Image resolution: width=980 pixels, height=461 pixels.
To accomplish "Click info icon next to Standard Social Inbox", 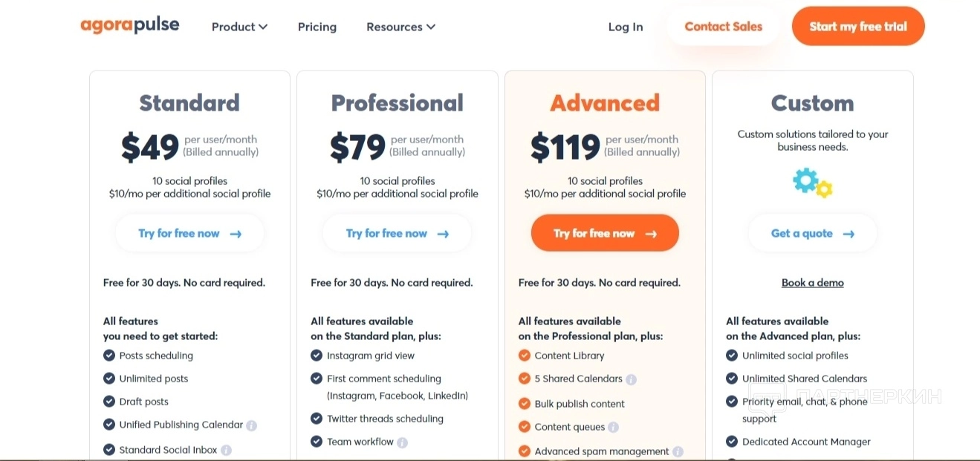I will (x=227, y=450).
